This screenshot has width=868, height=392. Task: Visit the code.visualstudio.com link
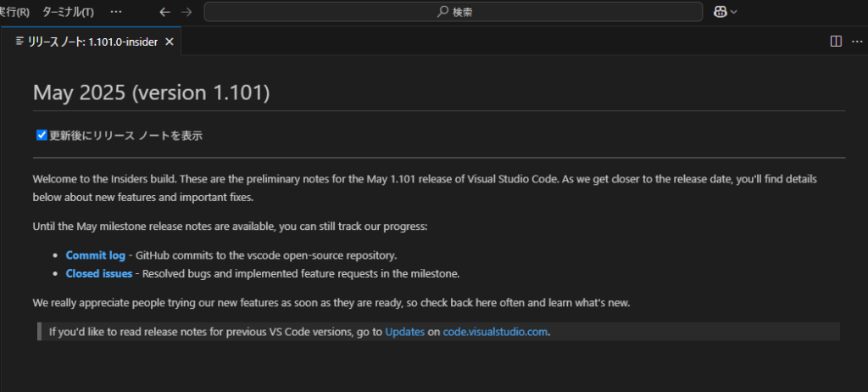(495, 332)
